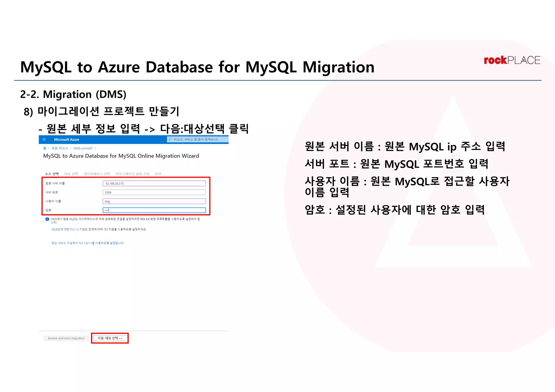555x392 pixels.
Task: Click the MySQL Online Migration Wizard heading
Action: click(121, 156)
